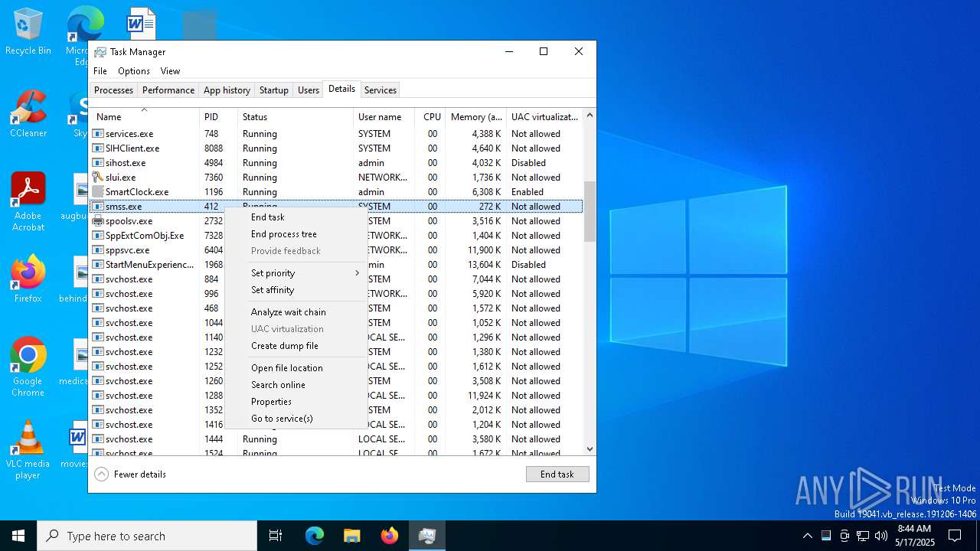Select the sppsvc.exe row
Image resolution: width=980 pixels, height=551 pixels.
click(336, 249)
